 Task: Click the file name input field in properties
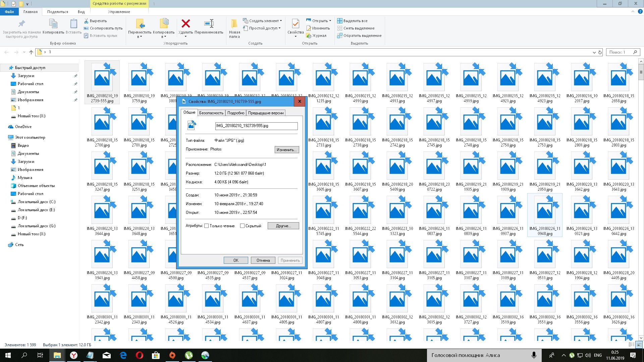click(256, 126)
